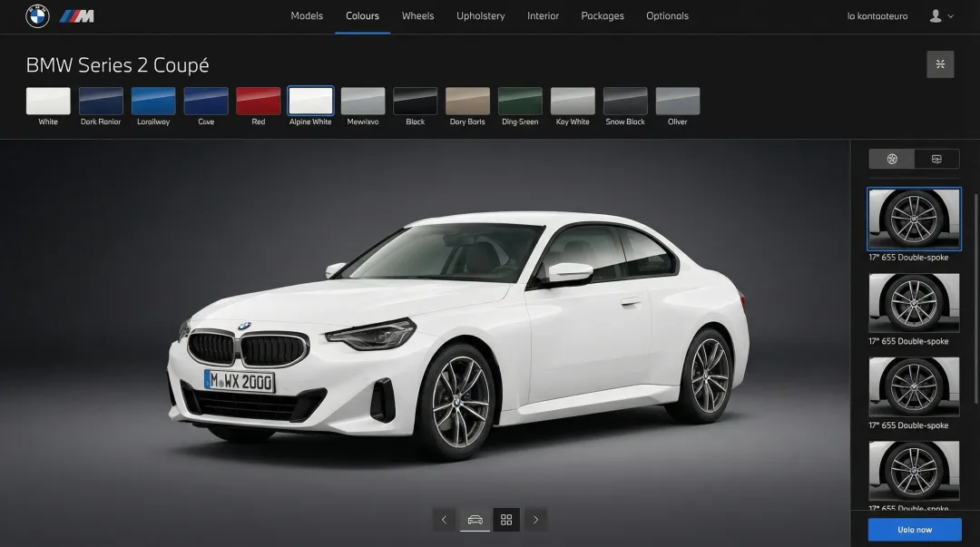
Task: Choose the Koy White swatch
Action: click(573, 101)
